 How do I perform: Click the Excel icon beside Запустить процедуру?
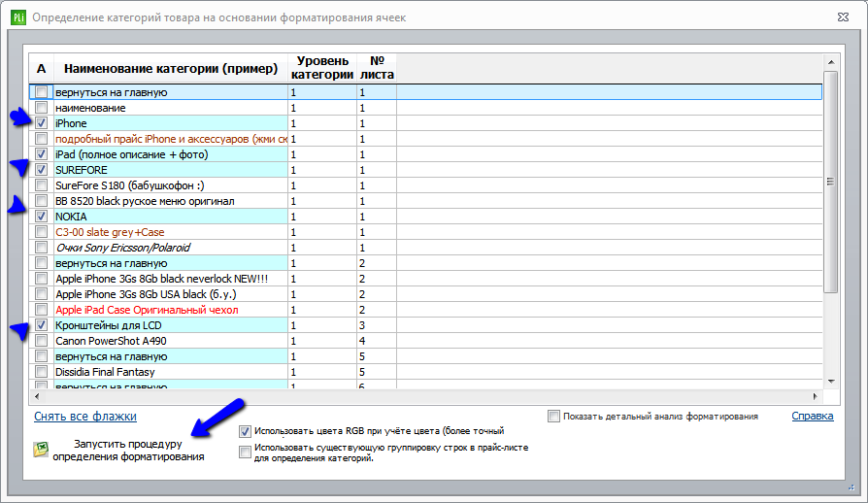(x=41, y=450)
